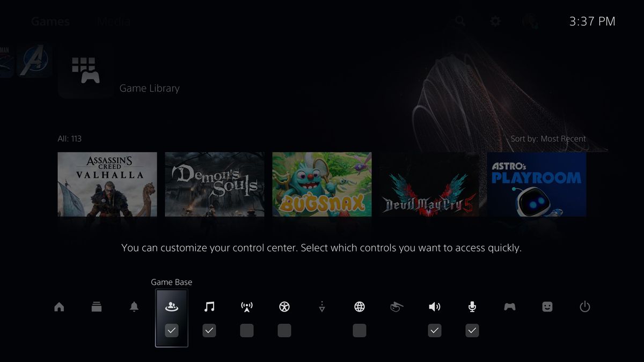Select the Music control icon
644x362 pixels.
pos(209,306)
